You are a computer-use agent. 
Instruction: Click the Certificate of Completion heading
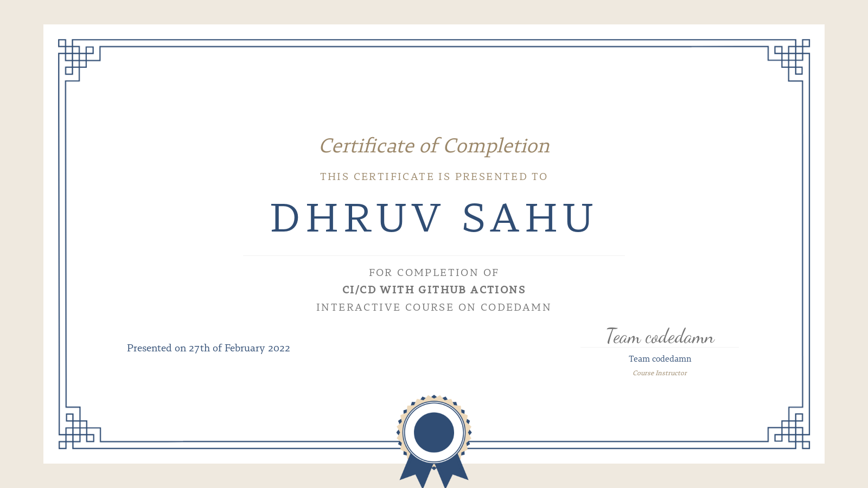[434, 146]
